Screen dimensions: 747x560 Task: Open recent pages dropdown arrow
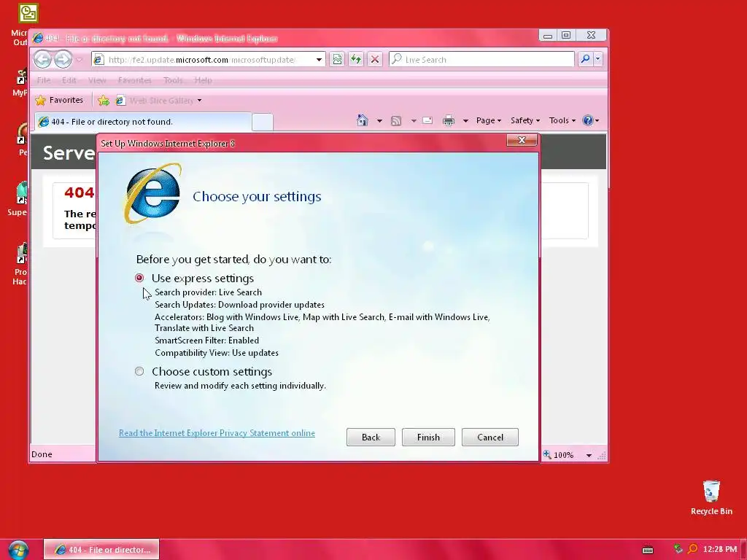tap(80, 60)
